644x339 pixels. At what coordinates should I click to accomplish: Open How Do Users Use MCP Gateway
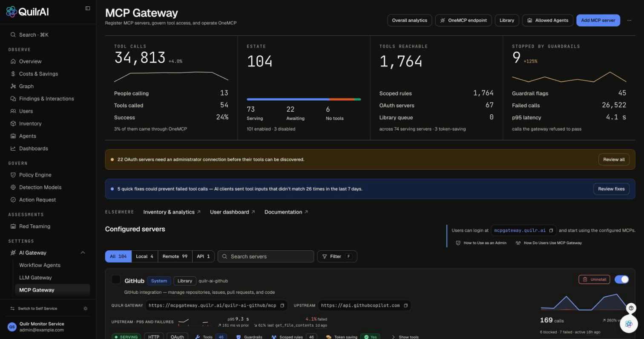[x=549, y=243]
